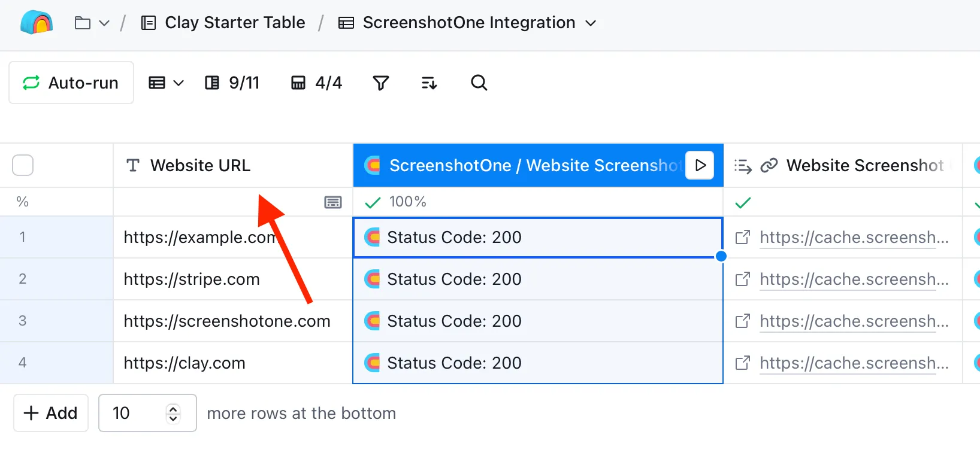Image resolution: width=980 pixels, height=468 pixels.
Task: Click external-link icon in row 2
Action: point(743,279)
